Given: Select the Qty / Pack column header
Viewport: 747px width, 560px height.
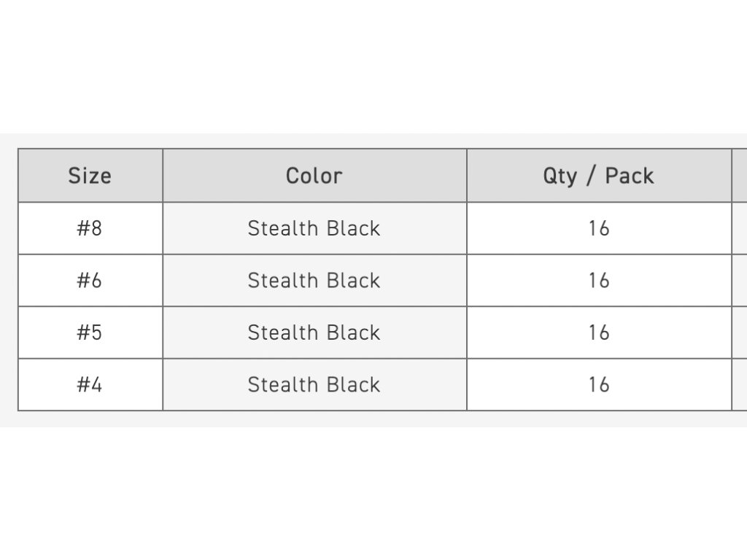Looking at the screenshot, I should click(598, 176).
